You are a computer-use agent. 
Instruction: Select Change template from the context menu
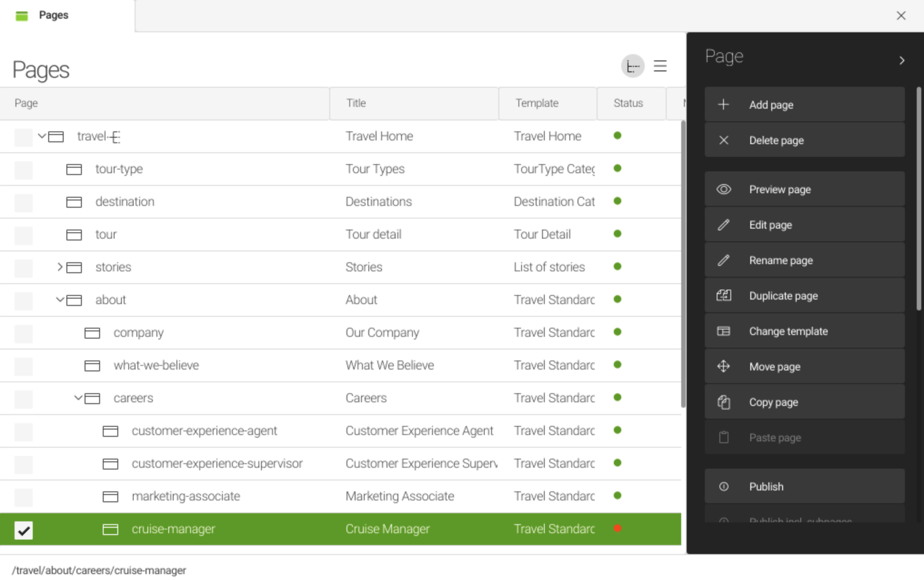point(789,331)
